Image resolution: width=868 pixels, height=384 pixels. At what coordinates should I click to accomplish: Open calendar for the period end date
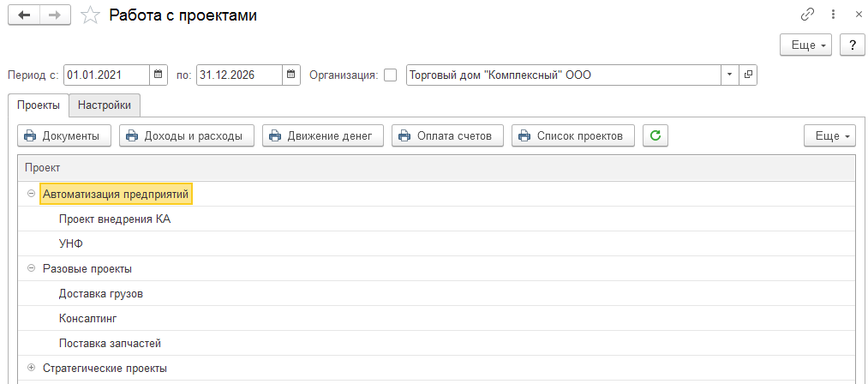[291, 75]
